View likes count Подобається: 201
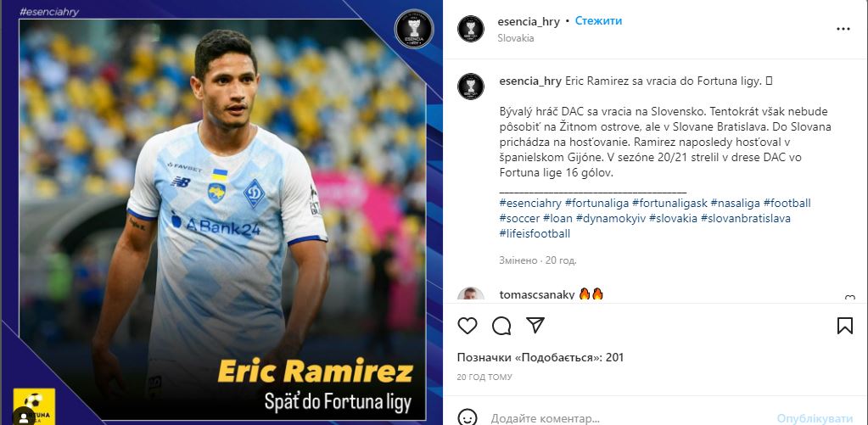This screenshot has height=425, width=868. 540,357
